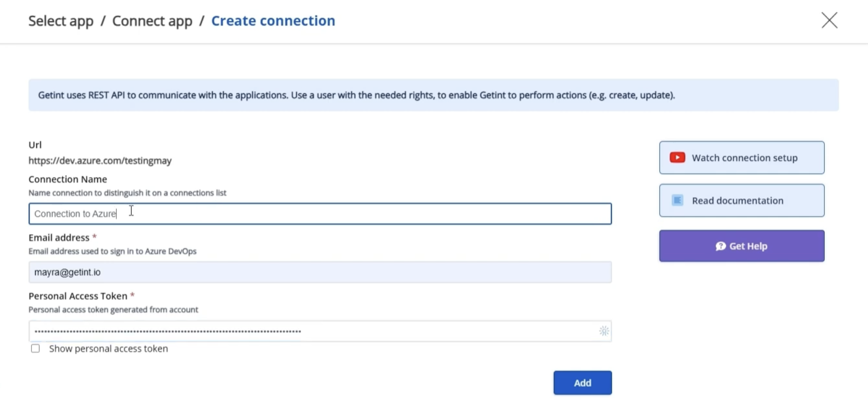Click the Email address input field
This screenshot has width=868, height=408.
(320, 272)
